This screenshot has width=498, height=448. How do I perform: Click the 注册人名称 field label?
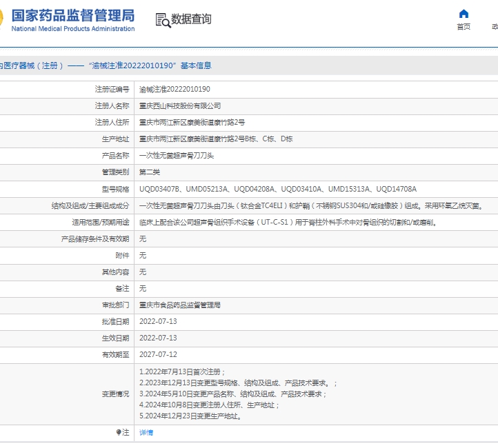pyautogui.click(x=112, y=105)
